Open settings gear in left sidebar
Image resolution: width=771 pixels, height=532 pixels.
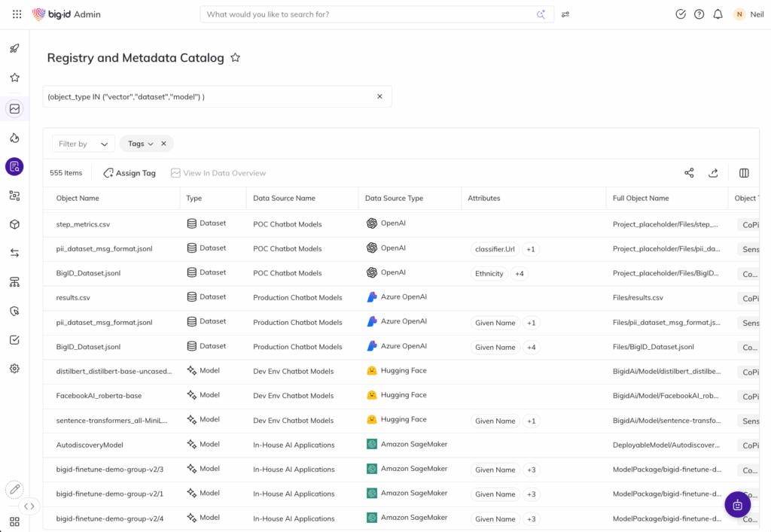pyautogui.click(x=14, y=369)
